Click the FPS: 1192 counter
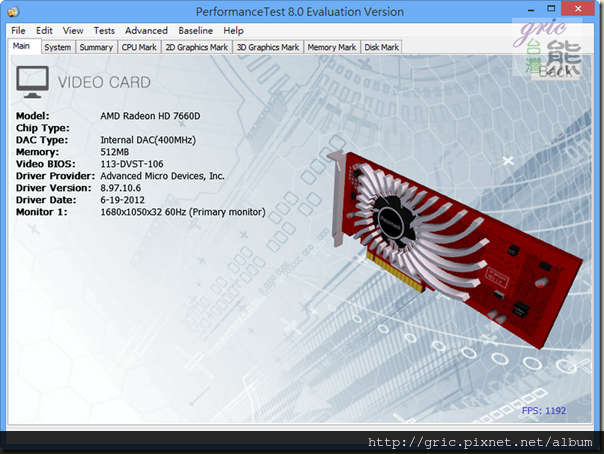Screen dimensions: 604x454 (x=544, y=410)
